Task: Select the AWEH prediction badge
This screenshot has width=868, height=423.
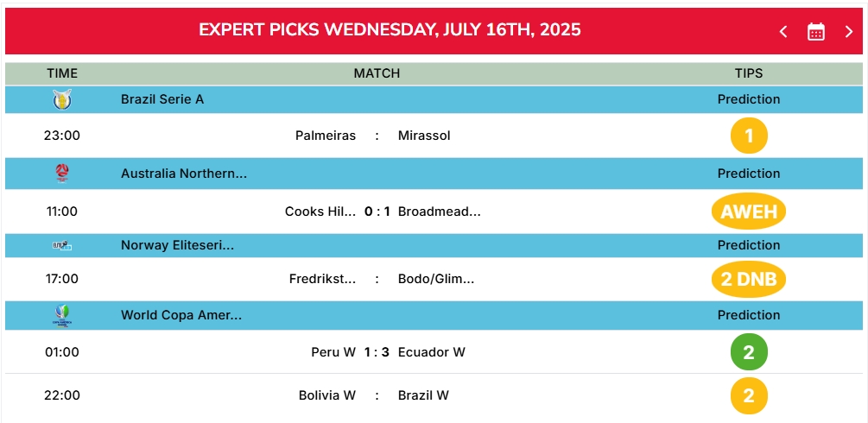Action: [749, 211]
